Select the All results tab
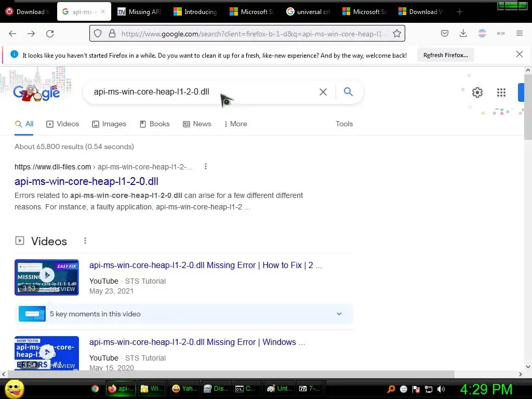The image size is (532, 399). point(24,124)
